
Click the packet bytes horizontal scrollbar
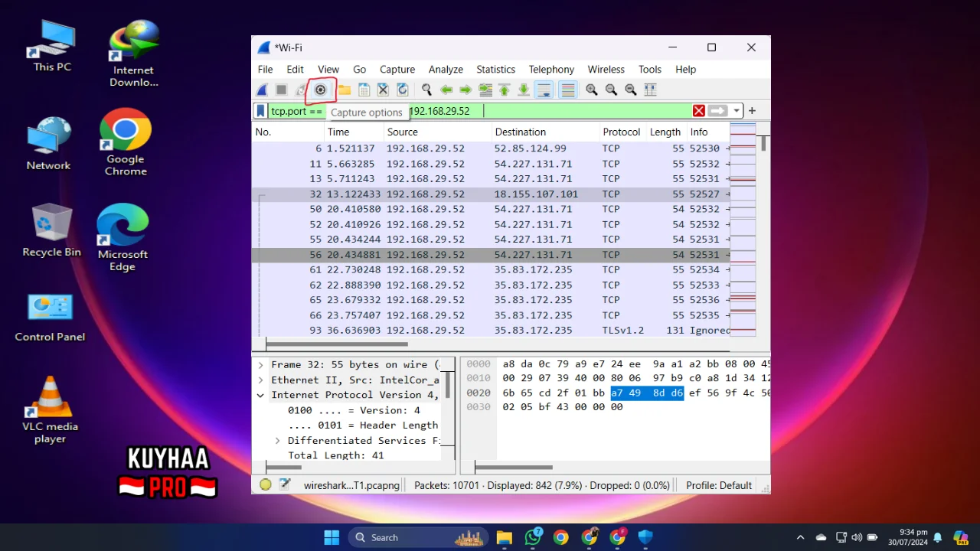[x=513, y=466]
